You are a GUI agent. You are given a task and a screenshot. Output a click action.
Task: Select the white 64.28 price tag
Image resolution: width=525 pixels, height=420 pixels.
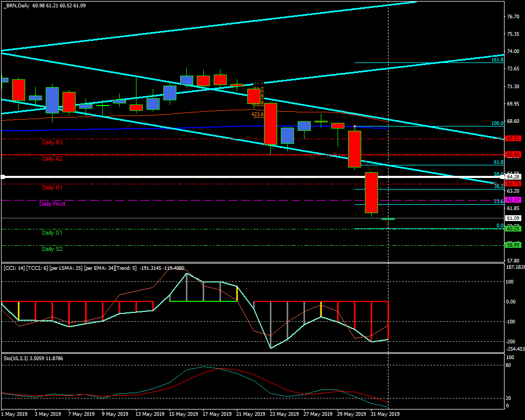pyautogui.click(x=512, y=177)
